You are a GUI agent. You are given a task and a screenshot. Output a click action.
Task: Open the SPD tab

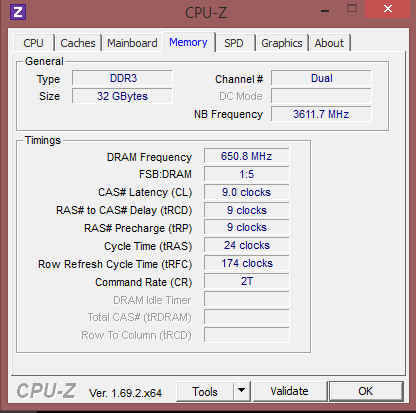pos(234,43)
